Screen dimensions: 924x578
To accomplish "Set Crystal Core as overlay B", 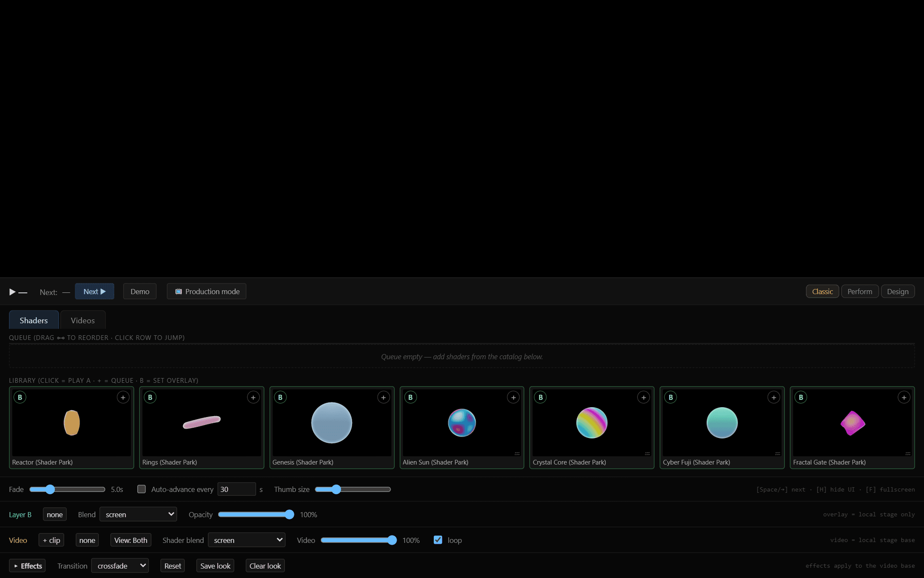I will pos(541,397).
